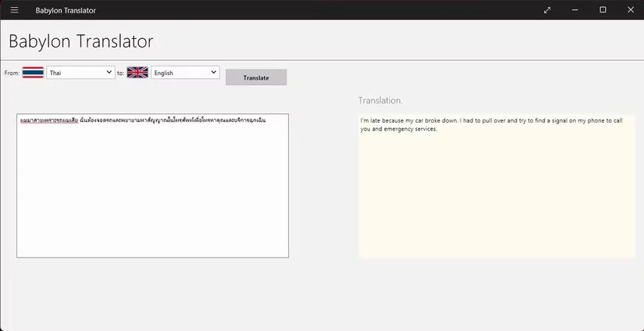Close the Babylon Translator window
Screen dimensions: 644x331
(631, 10)
